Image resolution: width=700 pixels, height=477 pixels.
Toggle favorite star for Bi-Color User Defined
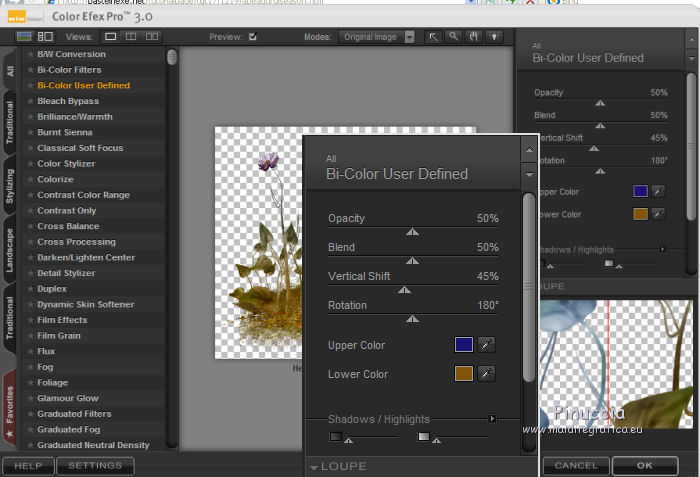[x=30, y=86]
